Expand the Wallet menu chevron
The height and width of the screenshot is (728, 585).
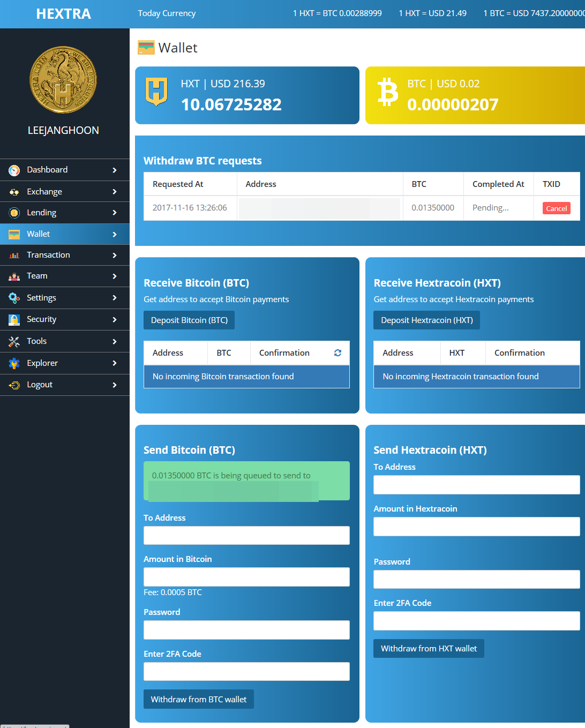[x=115, y=234]
